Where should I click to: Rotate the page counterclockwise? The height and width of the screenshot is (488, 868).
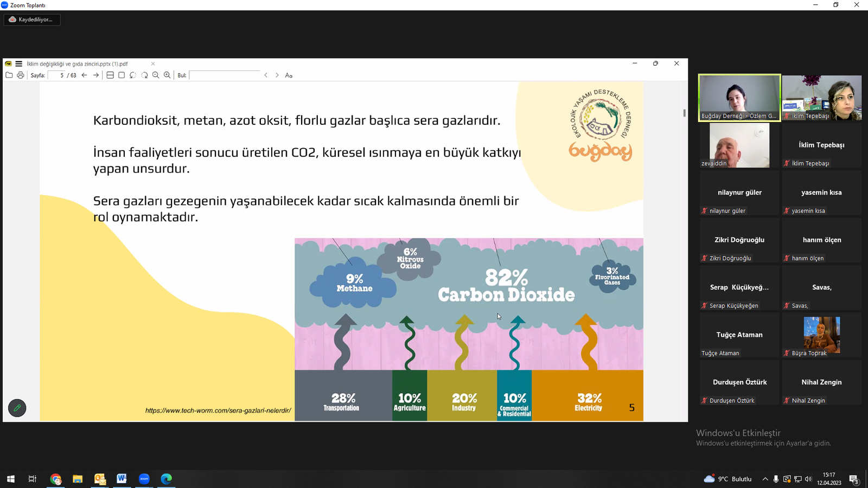(133, 75)
